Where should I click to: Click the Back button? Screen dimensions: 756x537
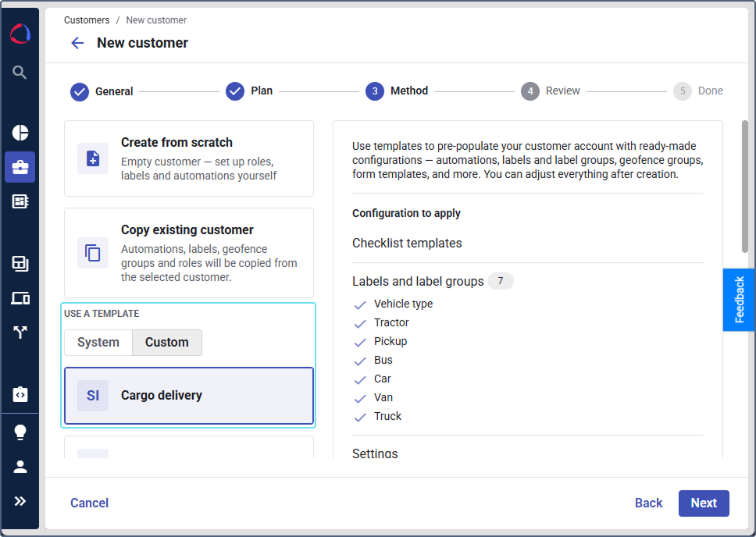pos(648,503)
